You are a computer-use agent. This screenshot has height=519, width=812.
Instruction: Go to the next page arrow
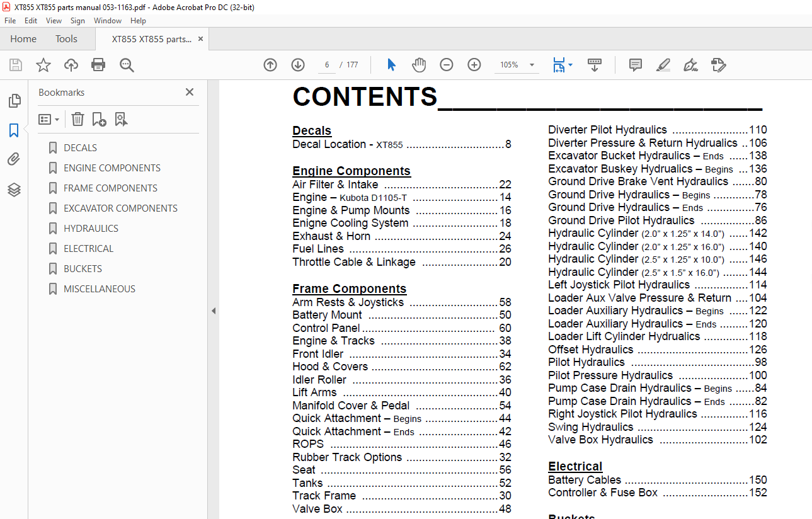(298, 65)
